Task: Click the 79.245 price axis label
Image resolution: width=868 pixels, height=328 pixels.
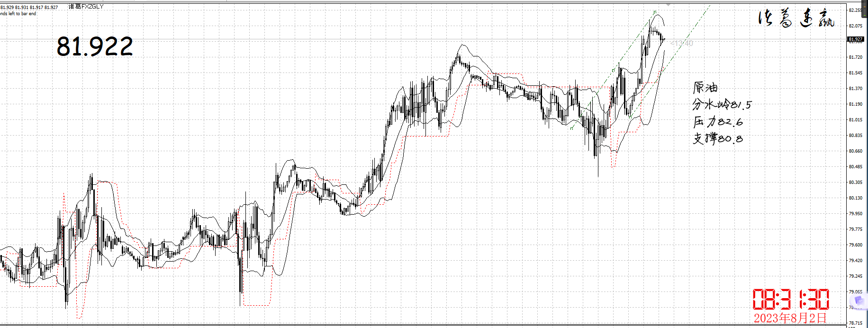Action: point(856,276)
